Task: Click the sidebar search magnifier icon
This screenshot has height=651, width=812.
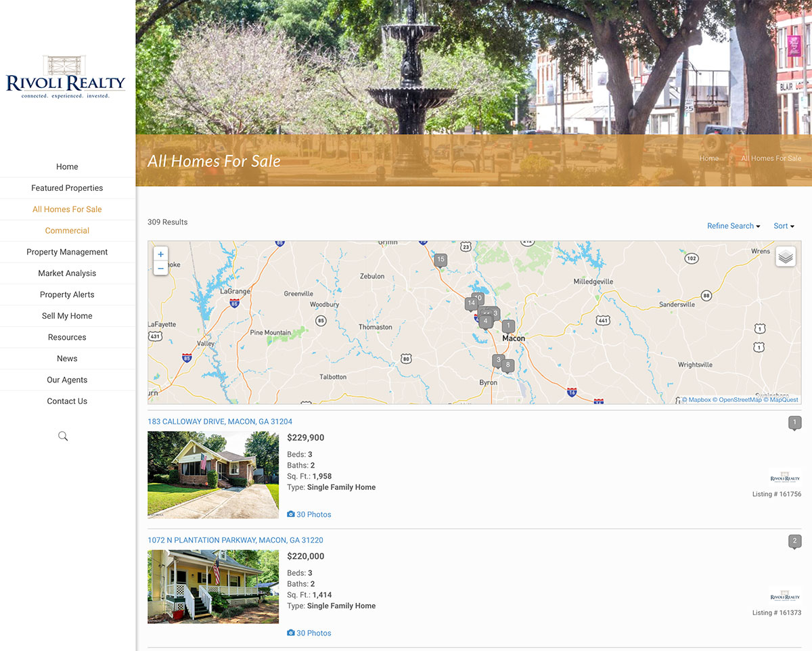Action: (x=63, y=436)
